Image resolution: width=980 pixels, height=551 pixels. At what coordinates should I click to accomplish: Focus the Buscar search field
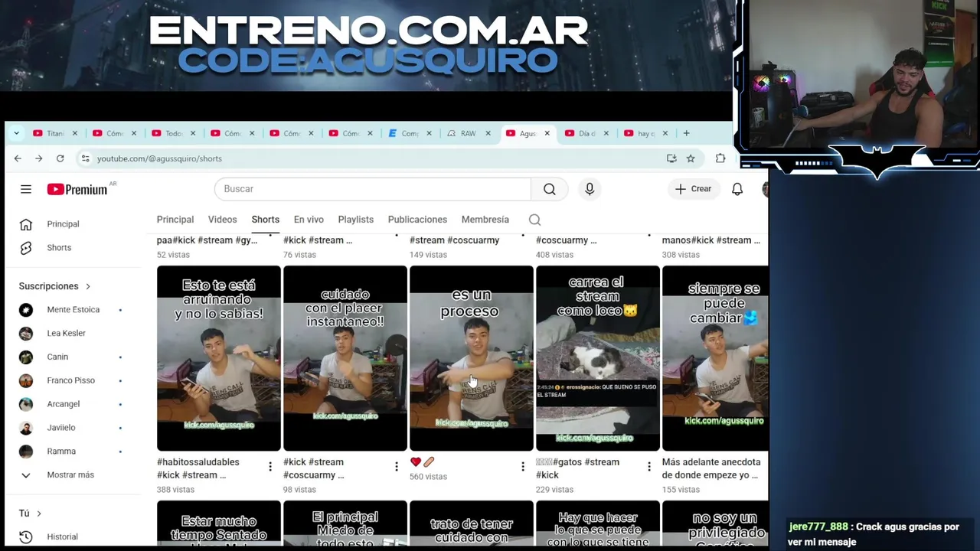click(373, 189)
